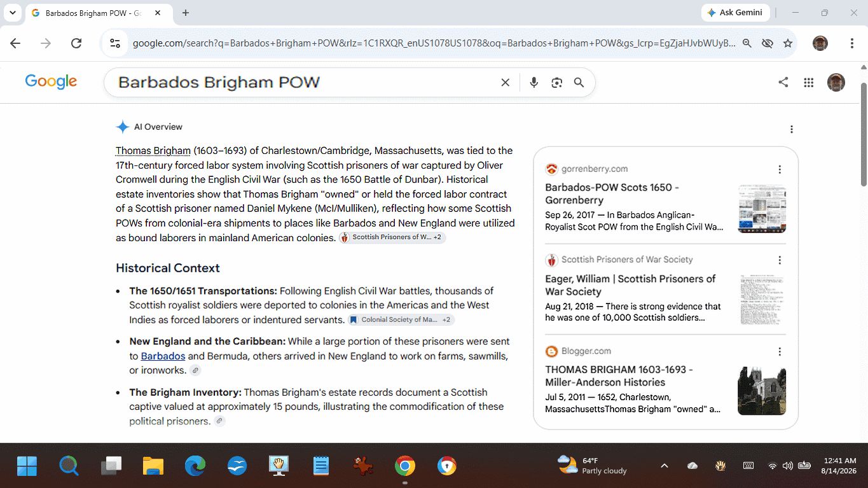Open the zoom indicator in address bar
Image resolution: width=868 pixels, height=488 pixels.
coord(747,43)
